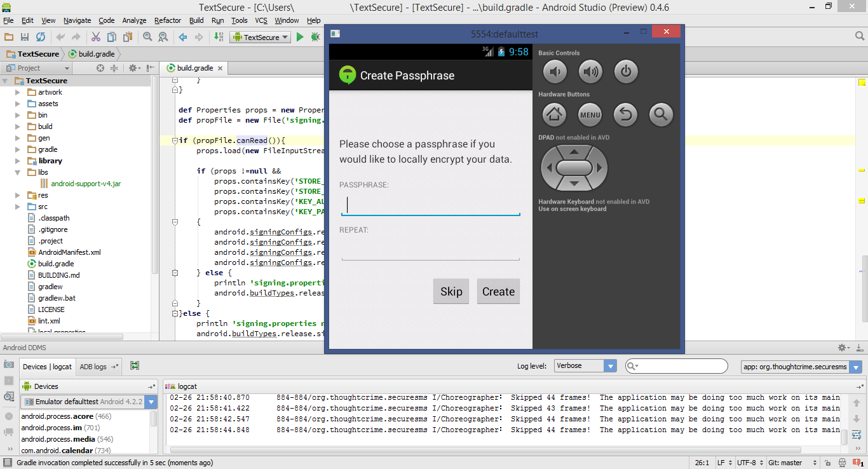Viewport: 868px width, 469px height.
Task: Start debugging with the bug icon
Action: coord(315,37)
